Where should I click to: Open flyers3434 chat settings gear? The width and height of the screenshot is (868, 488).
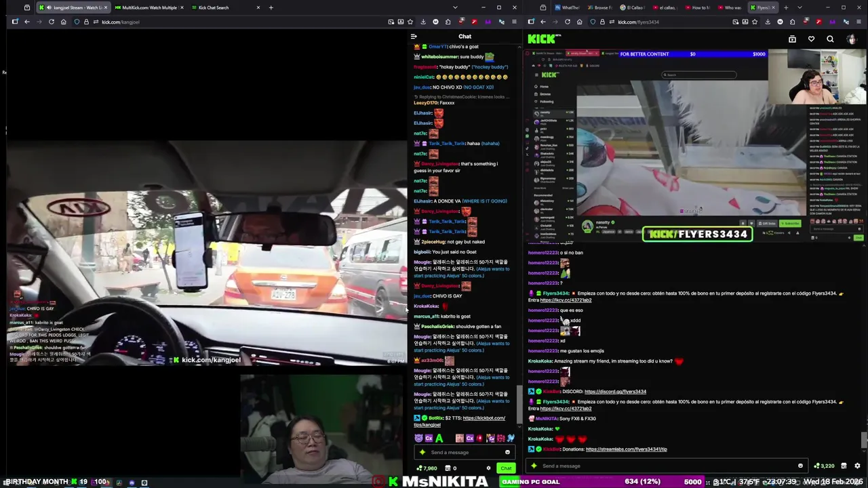pyautogui.click(x=857, y=466)
